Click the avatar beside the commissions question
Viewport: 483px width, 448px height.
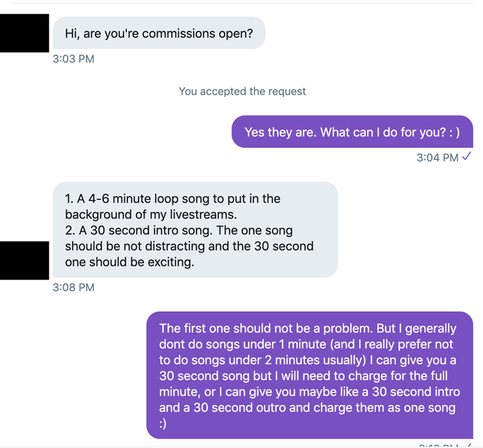click(x=24, y=33)
